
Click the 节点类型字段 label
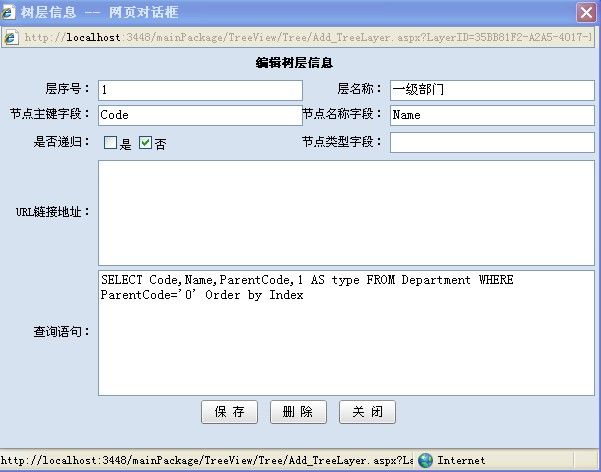(342, 142)
